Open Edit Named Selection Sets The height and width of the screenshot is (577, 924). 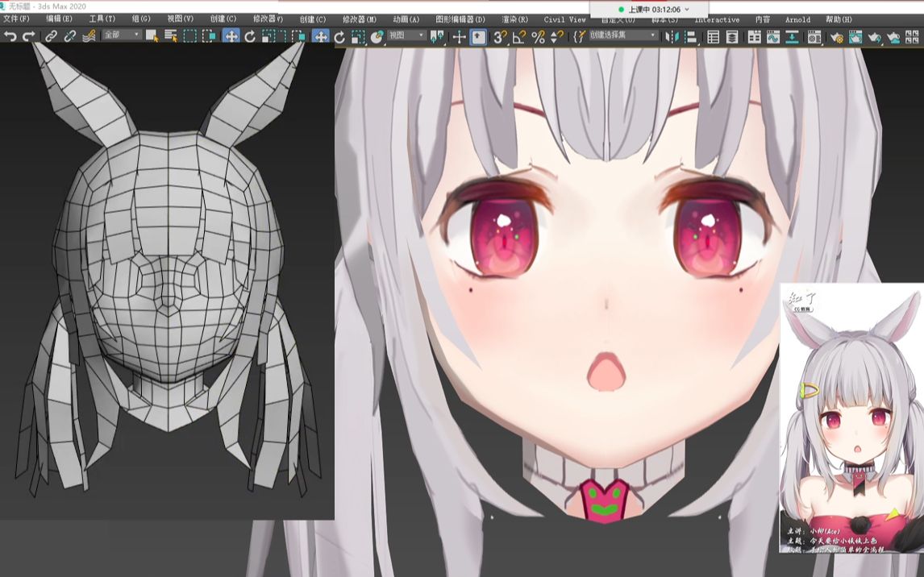[578, 37]
